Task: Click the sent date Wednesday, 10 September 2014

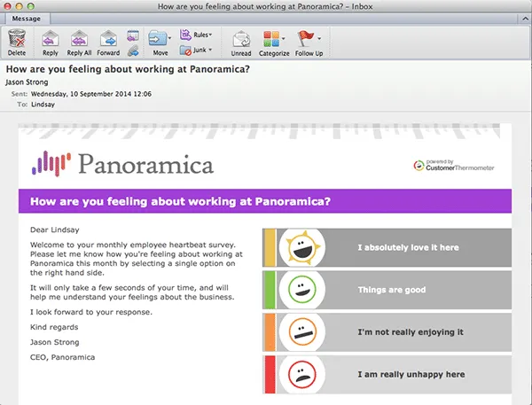Action: pos(91,94)
